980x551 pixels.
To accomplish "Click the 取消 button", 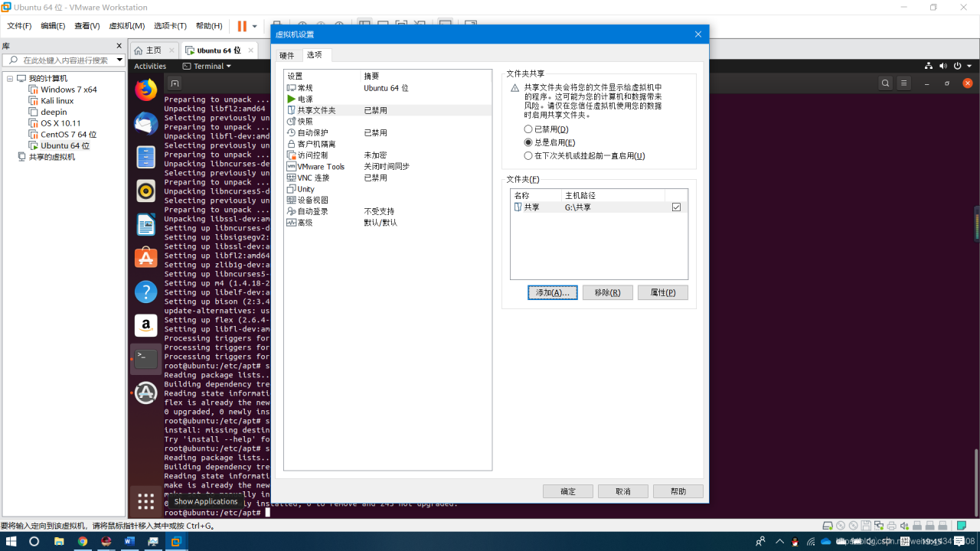I will tap(623, 491).
